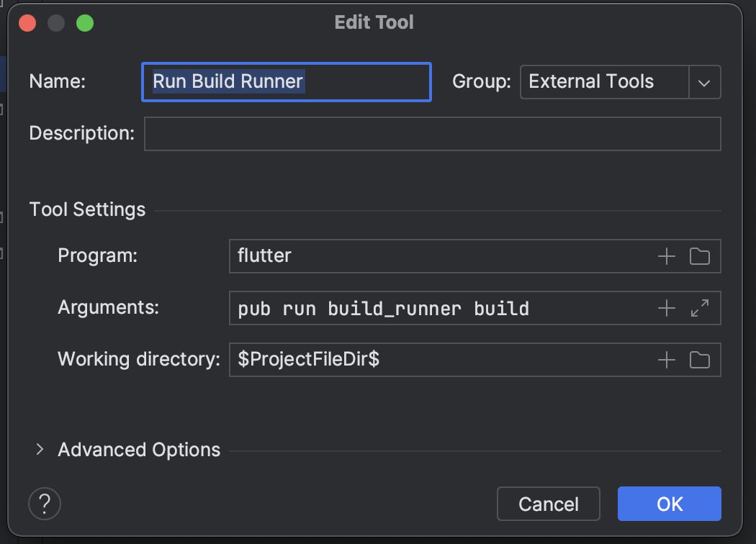Insert macro into Working directory field
The image size is (756, 544).
(x=667, y=360)
